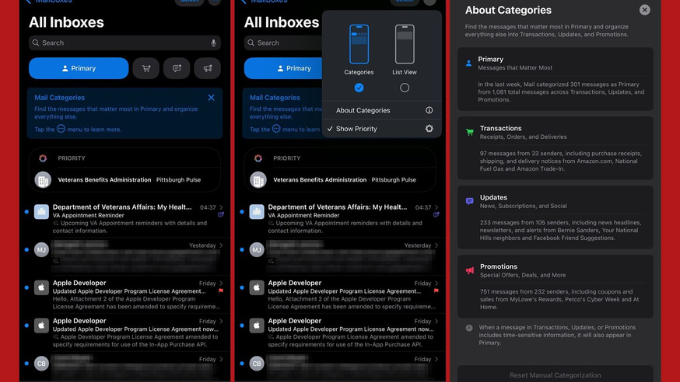The image size is (680, 382).
Task: Select the Primary tab in left screen
Action: click(x=78, y=68)
